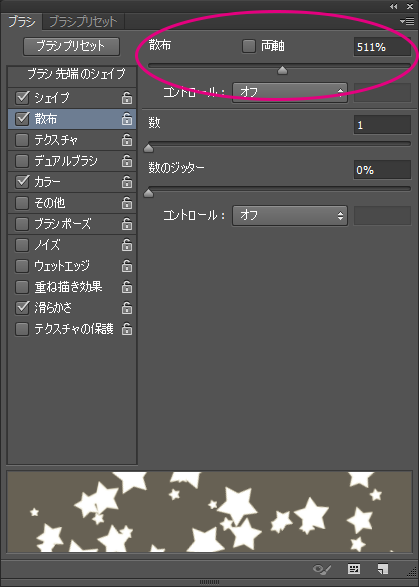The image size is (419, 587).
Task: Toggle the lock icon for シェイプ
Action: [x=127, y=98]
